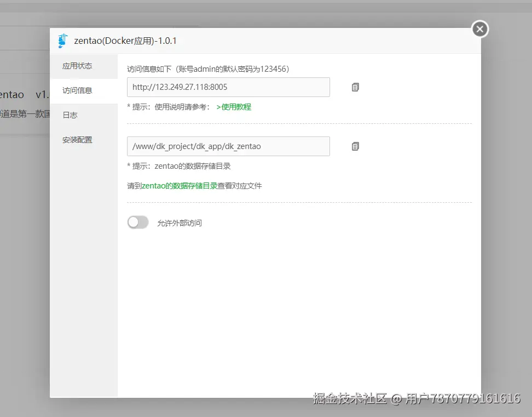Open the 应用状态 tab
Screen dimensions: 532x417
pyautogui.click(x=84, y=66)
